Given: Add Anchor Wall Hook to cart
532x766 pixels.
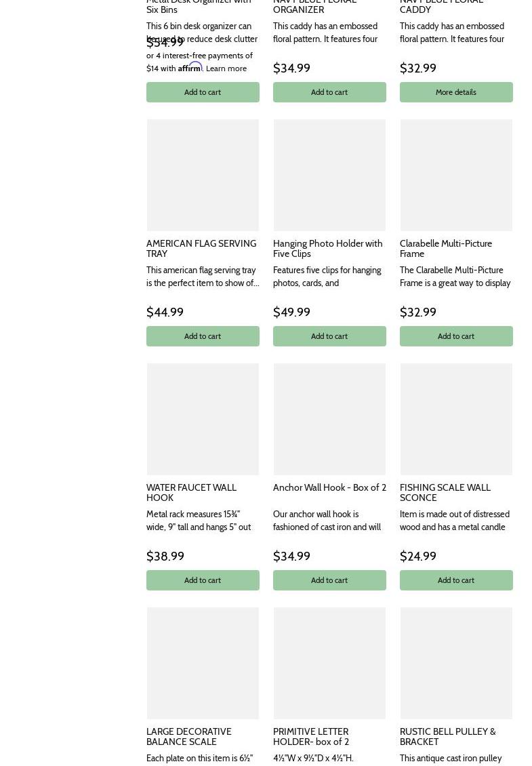Looking at the screenshot, I should pyautogui.click(x=329, y=580).
